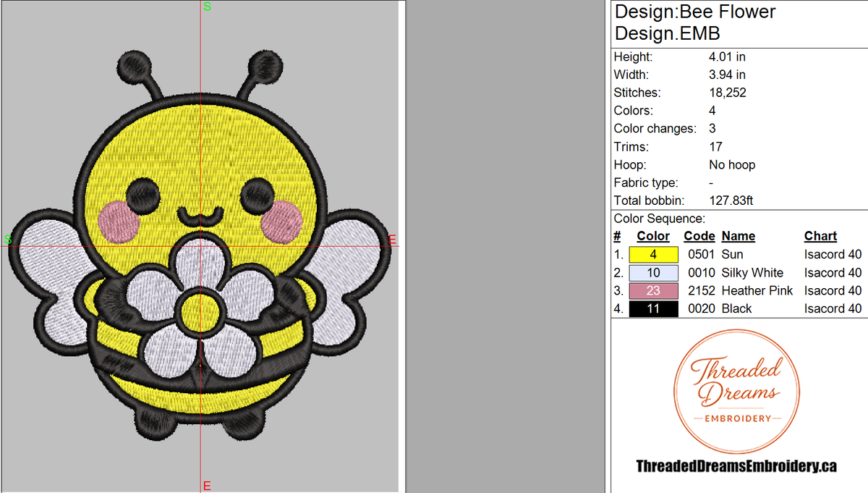Screen dimensions: 868x493
Task: Click the Stitches value '18,252'
Action: pos(728,93)
